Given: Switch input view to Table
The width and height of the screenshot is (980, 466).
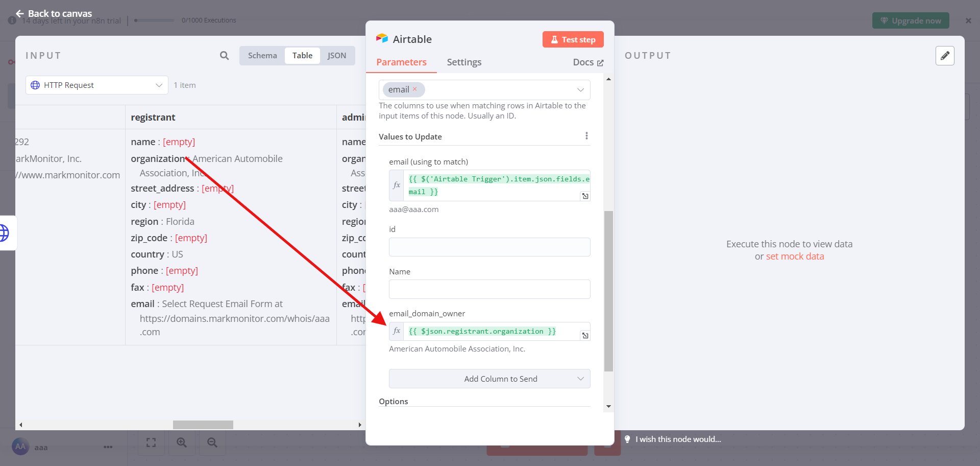Looking at the screenshot, I should [302, 55].
